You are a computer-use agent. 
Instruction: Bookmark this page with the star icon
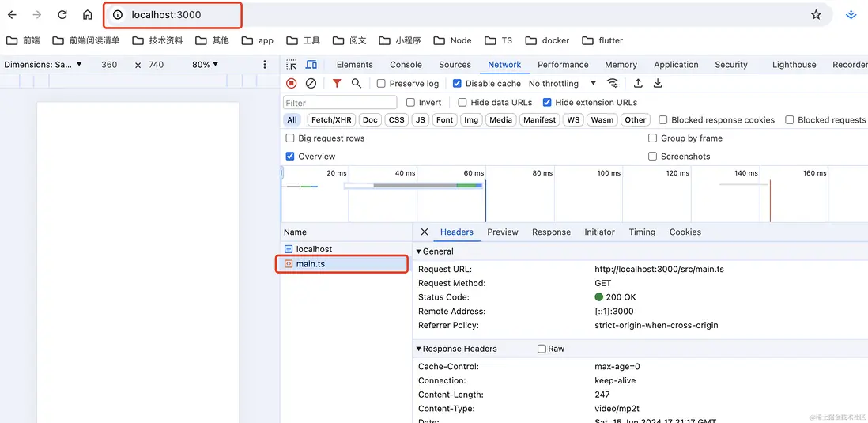(816, 15)
